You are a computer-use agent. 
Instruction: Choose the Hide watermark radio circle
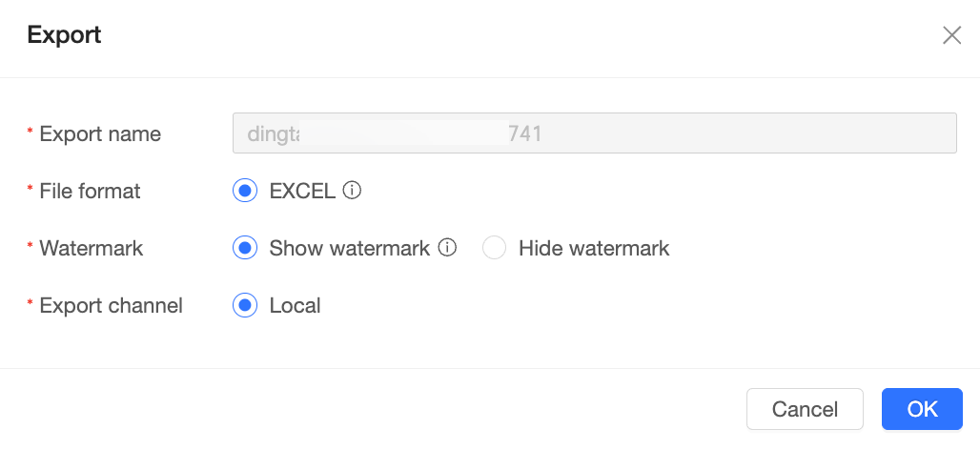(494, 248)
